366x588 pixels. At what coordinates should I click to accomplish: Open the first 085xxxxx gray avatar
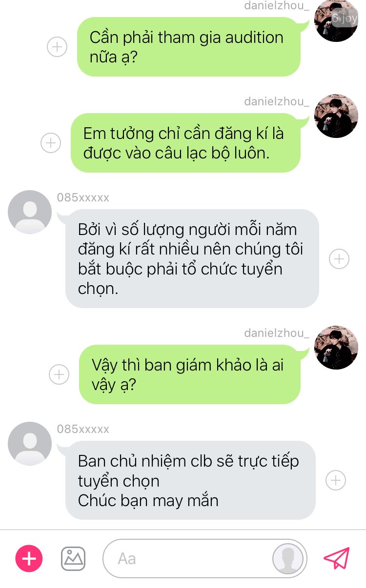(30, 212)
